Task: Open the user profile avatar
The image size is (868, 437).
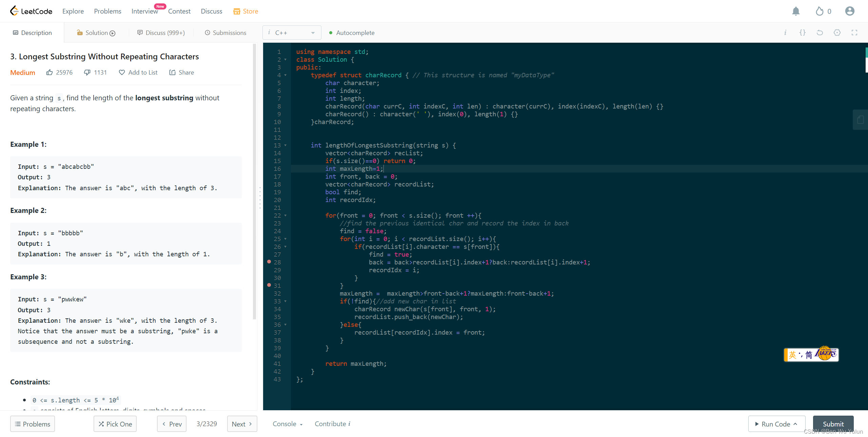Action: tap(850, 11)
